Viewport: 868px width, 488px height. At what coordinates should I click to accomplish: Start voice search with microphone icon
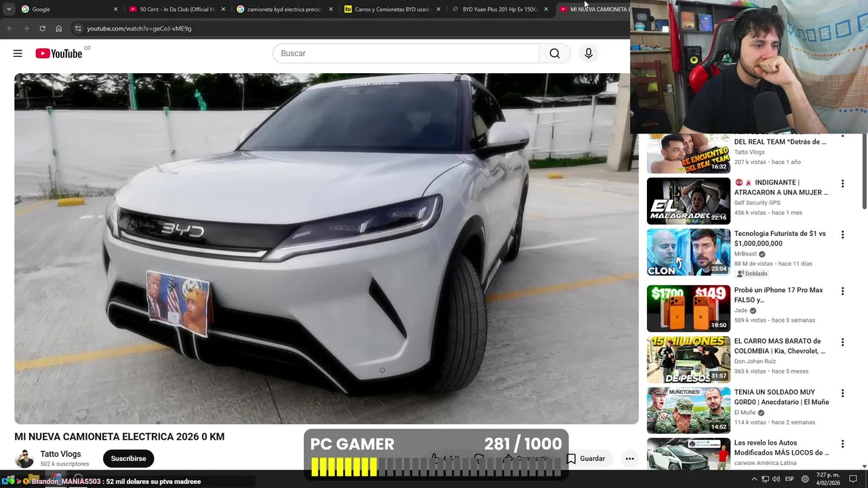point(589,54)
